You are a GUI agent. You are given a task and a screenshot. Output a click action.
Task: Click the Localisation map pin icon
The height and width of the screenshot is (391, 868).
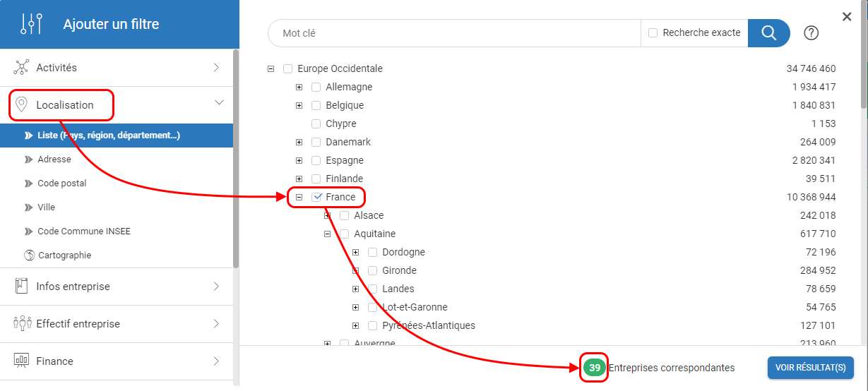coord(22,105)
